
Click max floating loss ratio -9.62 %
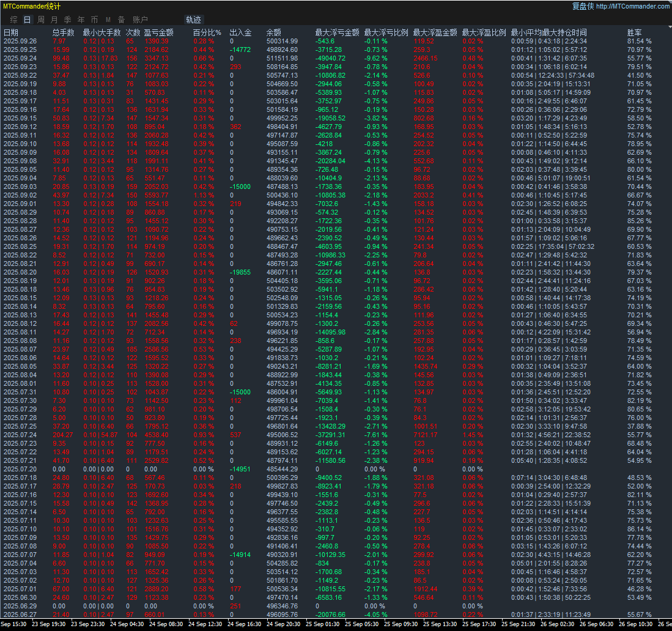[376, 58]
